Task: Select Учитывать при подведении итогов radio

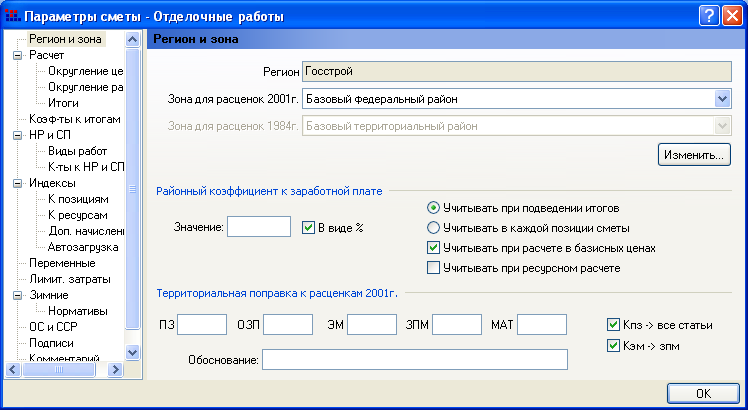Action: [433, 208]
